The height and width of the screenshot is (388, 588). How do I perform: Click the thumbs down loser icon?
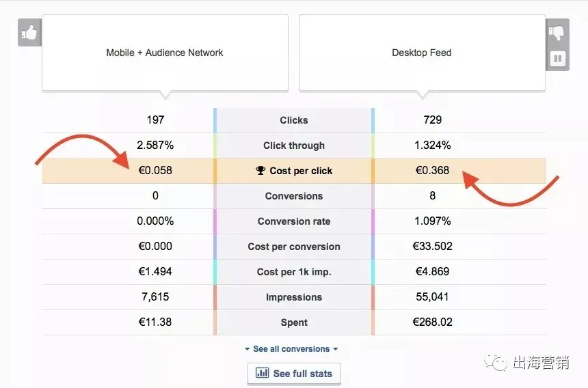coord(557,33)
